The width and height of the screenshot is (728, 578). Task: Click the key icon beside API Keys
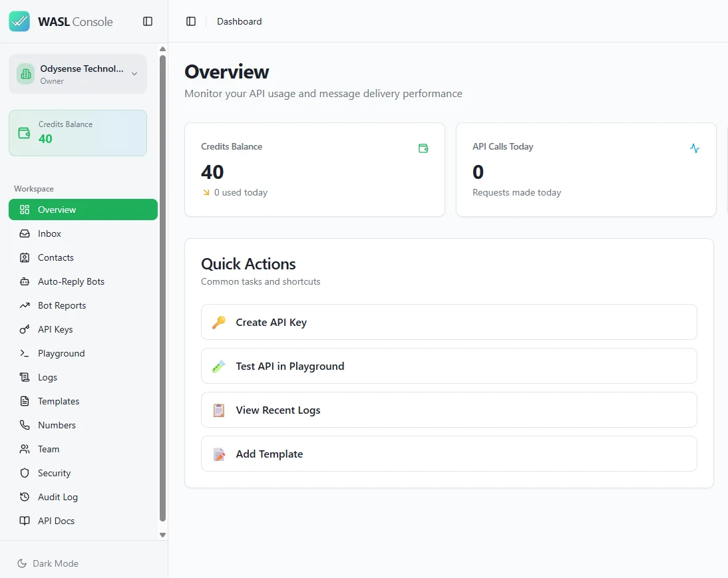click(25, 329)
